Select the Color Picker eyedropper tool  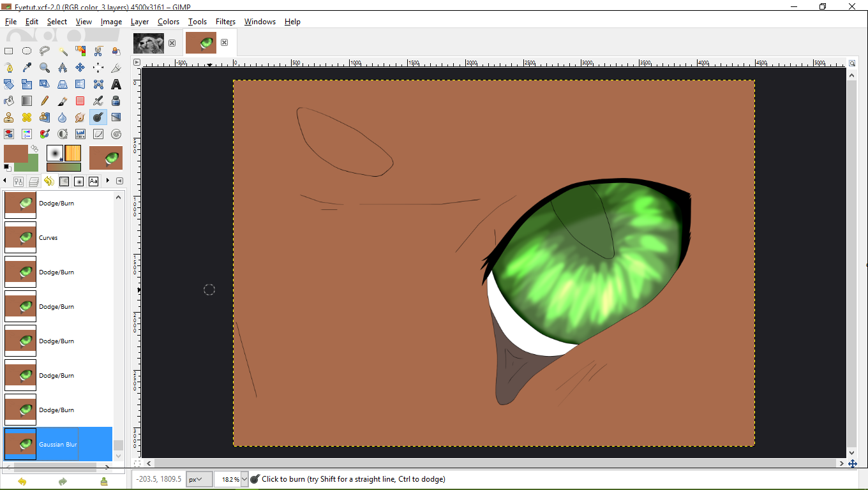[27, 68]
